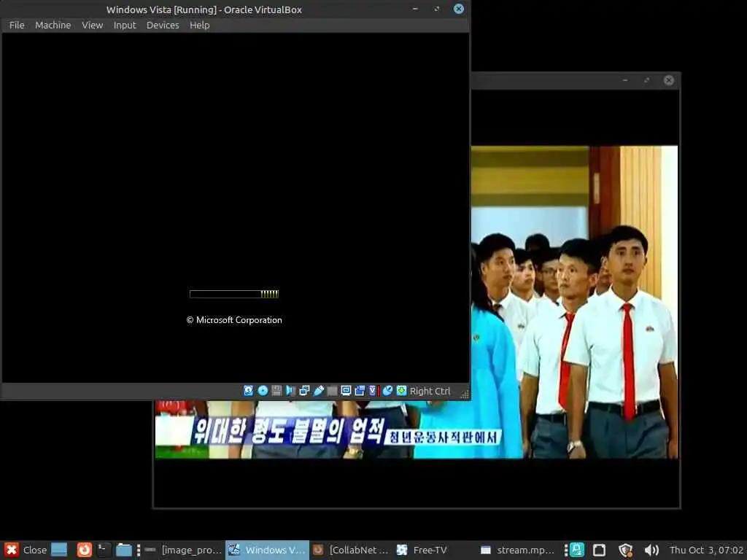Open the View menu
The height and width of the screenshot is (560, 747).
(92, 26)
